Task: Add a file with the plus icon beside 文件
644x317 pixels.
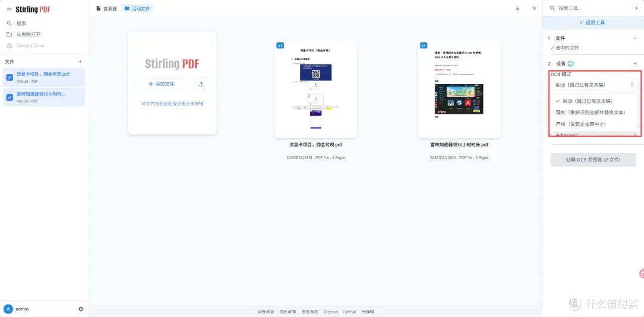Action: [x=80, y=61]
